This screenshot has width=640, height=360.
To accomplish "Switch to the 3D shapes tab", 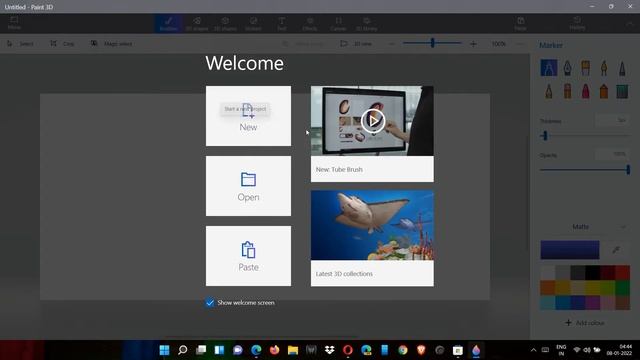I will (x=225, y=24).
